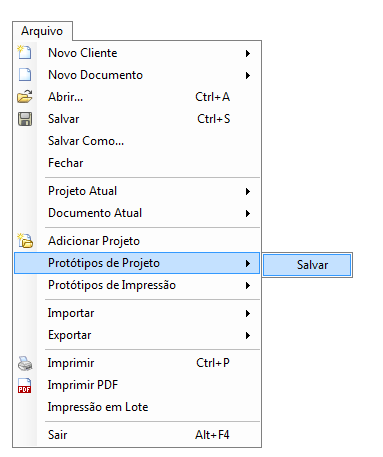Viewport: 383px width, 457px height.
Task: Click the printer icon beside Imprimir
Action: pos(25,363)
